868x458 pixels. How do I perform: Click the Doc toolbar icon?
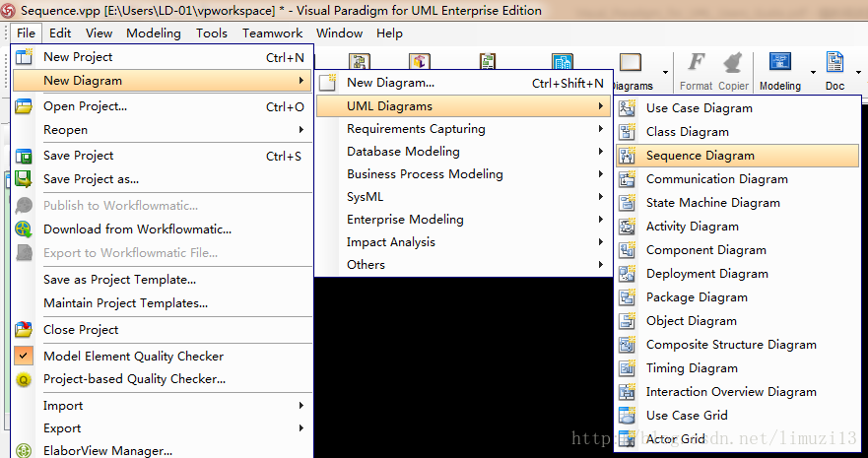click(835, 62)
